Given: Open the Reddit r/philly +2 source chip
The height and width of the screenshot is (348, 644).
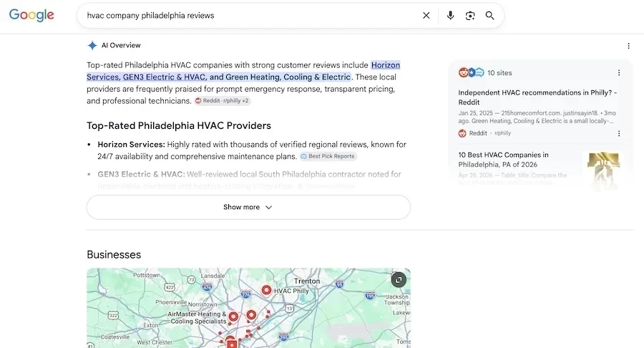Looking at the screenshot, I should pos(223,101).
